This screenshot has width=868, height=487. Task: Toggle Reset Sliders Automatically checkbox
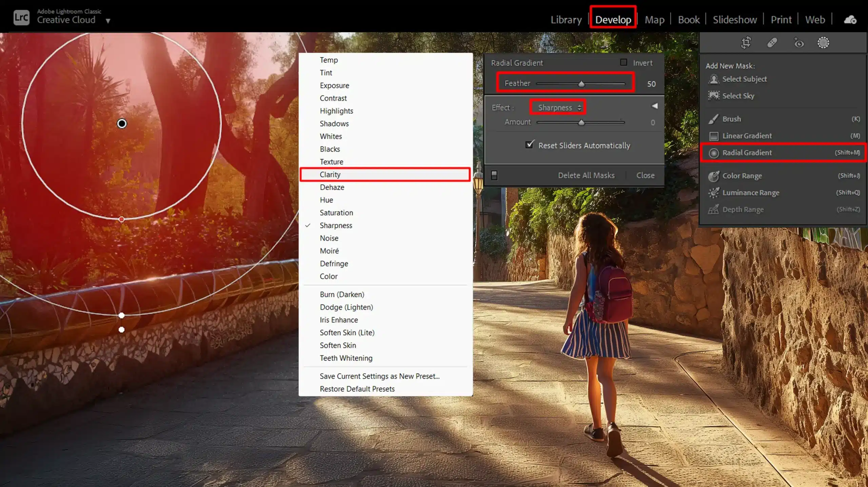(530, 145)
